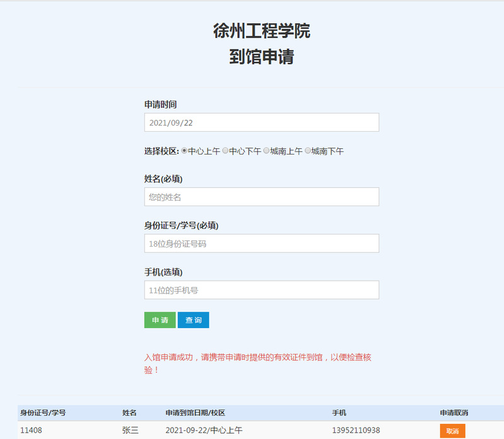Click the ID cell 11408 in the table
504x439 pixels.
[31, 431]
